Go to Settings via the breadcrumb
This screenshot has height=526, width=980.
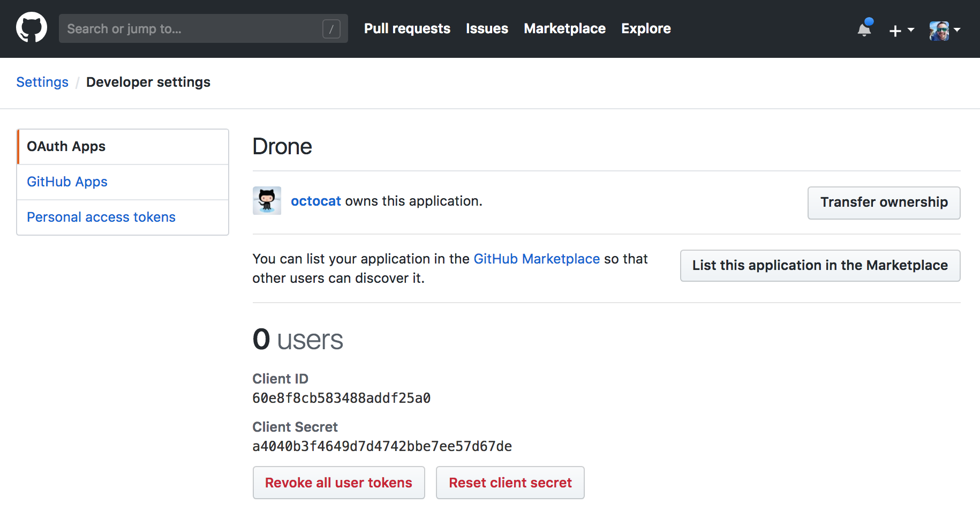click(42, 82)
